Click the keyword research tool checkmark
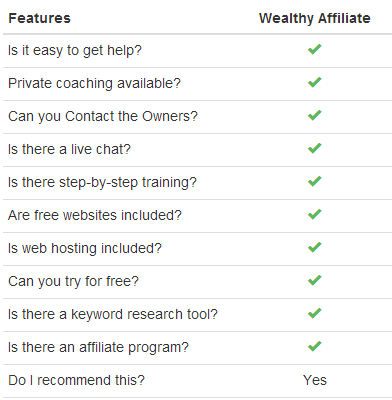 coord(315,313)
